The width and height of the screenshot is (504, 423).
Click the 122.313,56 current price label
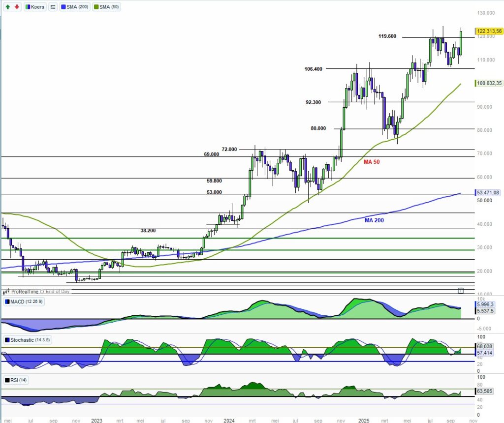pyautogui.click(x=489, y=30)
